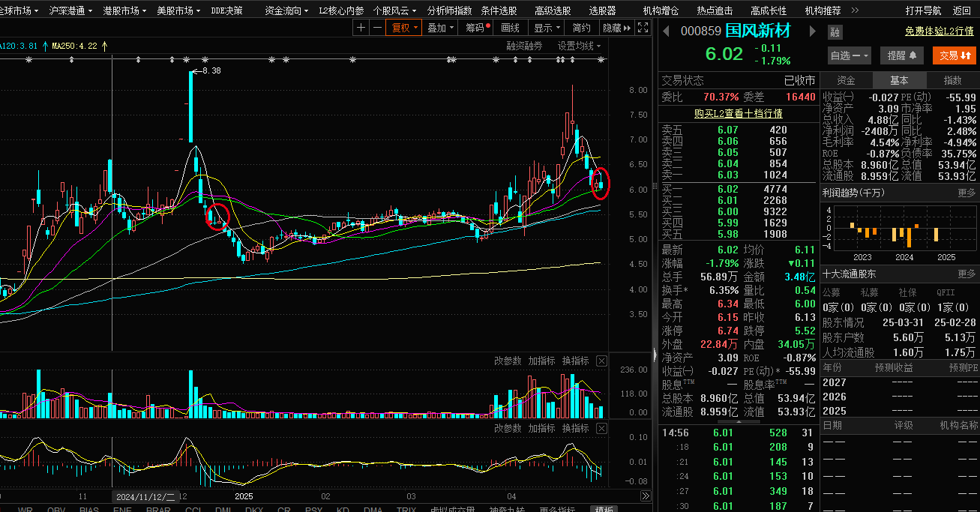This screenshot has width=980, height=512.
Task: Click 改参数 on the MACD panel
Action: 508,428
